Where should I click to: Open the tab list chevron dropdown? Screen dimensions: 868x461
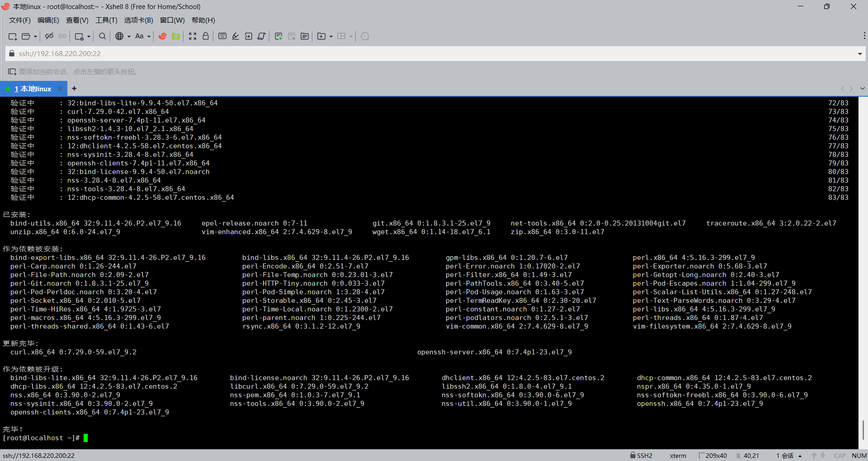tap(862, 89)
